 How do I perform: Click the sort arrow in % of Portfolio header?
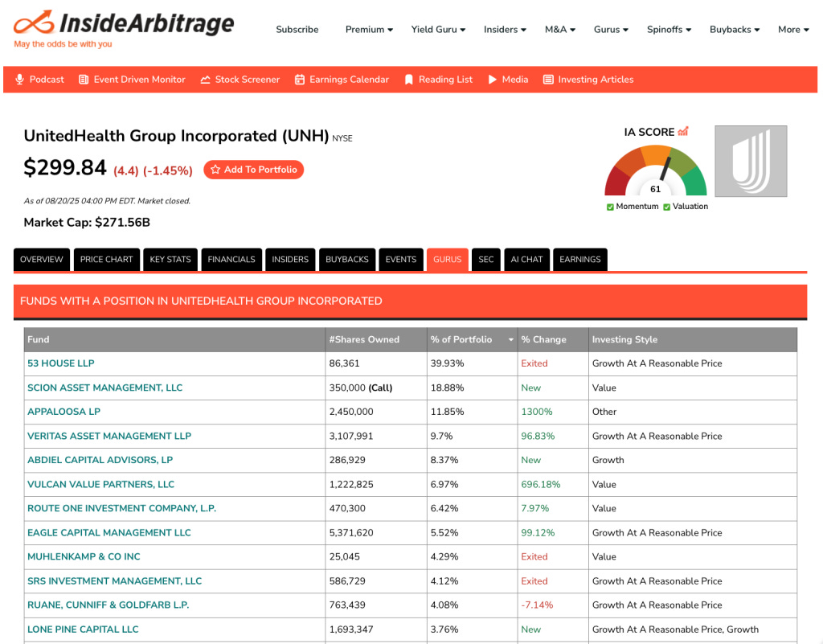510,340
